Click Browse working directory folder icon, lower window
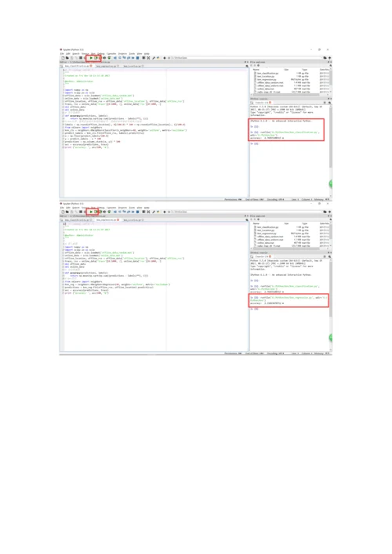Viewport: 392px width, 554px height. point(325,212)
